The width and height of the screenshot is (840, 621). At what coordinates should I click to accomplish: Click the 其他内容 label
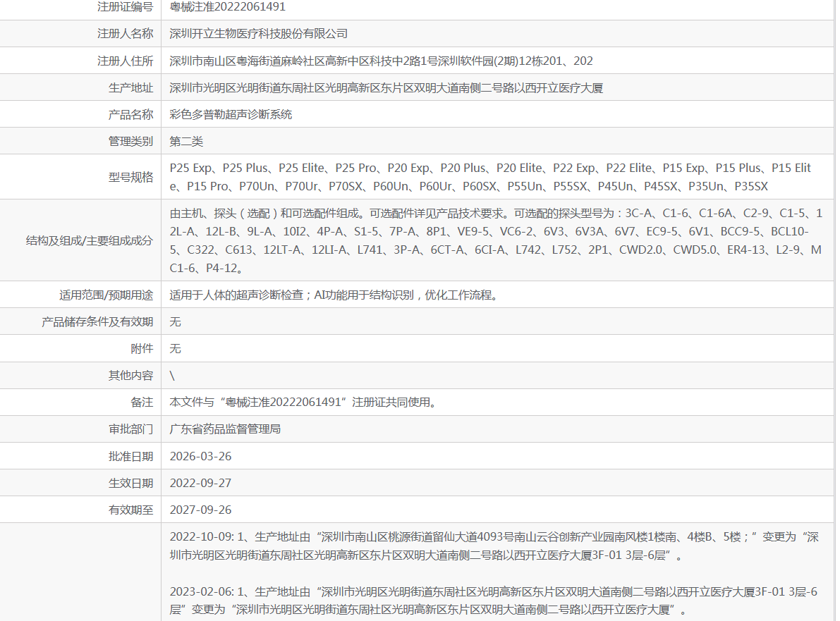130,375
